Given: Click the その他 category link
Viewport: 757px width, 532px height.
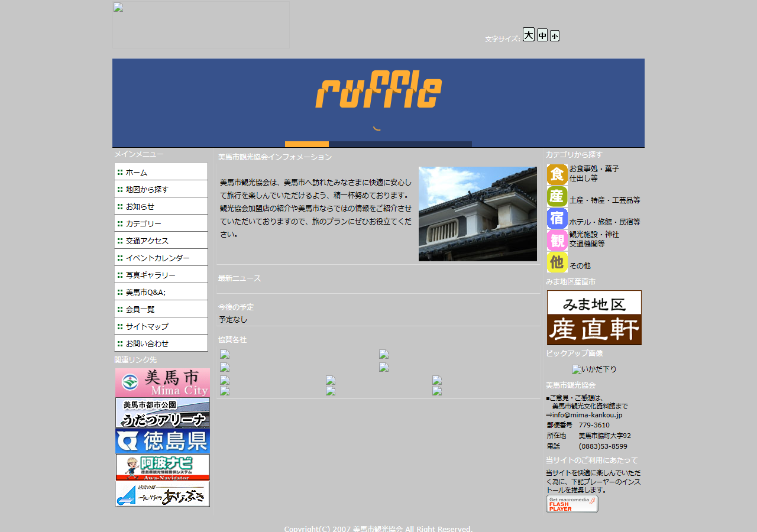Looking at the screenshot, I should (580, 266).
